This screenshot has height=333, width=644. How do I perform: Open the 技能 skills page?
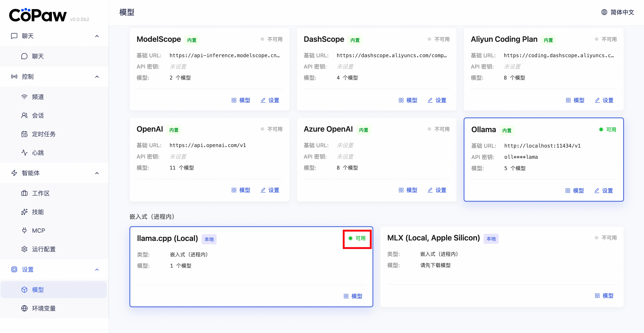[37, 212]
